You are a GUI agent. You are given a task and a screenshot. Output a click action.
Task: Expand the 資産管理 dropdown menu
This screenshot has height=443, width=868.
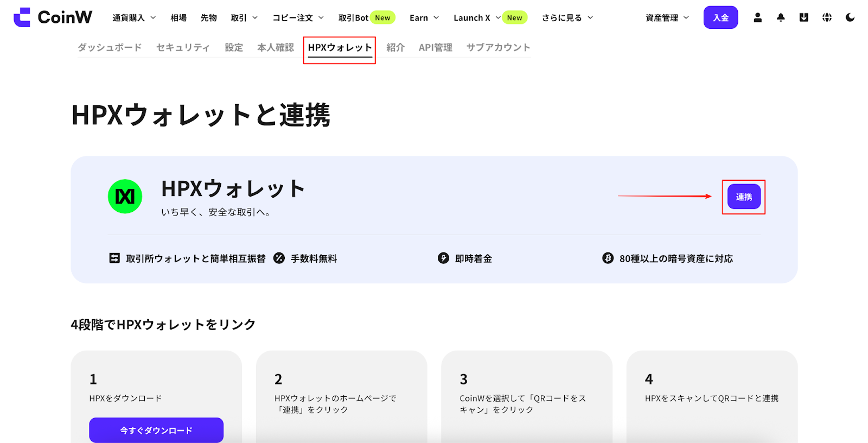point(667,18)
